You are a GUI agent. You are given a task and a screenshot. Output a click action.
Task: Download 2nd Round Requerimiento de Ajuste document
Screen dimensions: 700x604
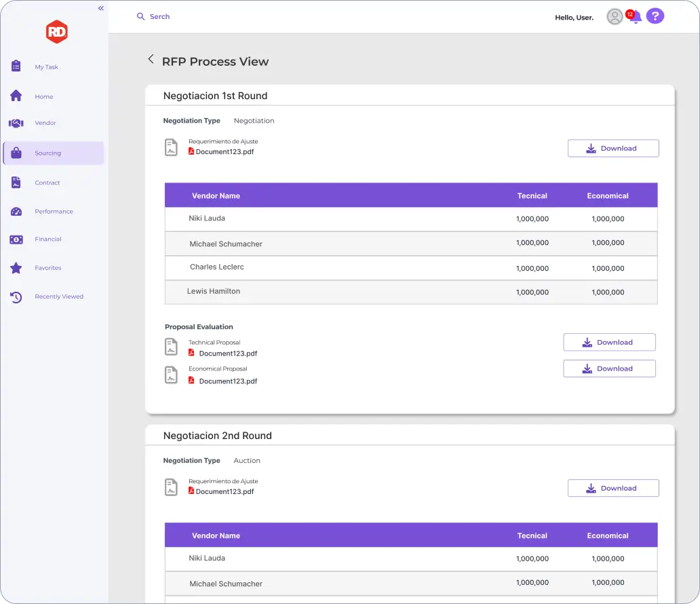[613, 488]
